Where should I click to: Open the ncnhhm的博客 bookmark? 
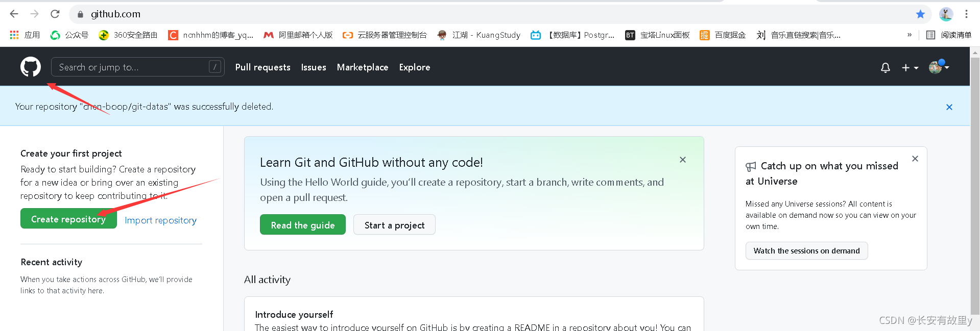211,35
